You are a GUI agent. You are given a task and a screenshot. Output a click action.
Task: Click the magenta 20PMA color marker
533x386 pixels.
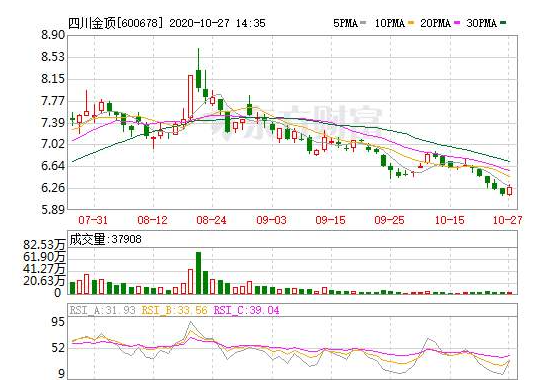(x=457, y=23)
